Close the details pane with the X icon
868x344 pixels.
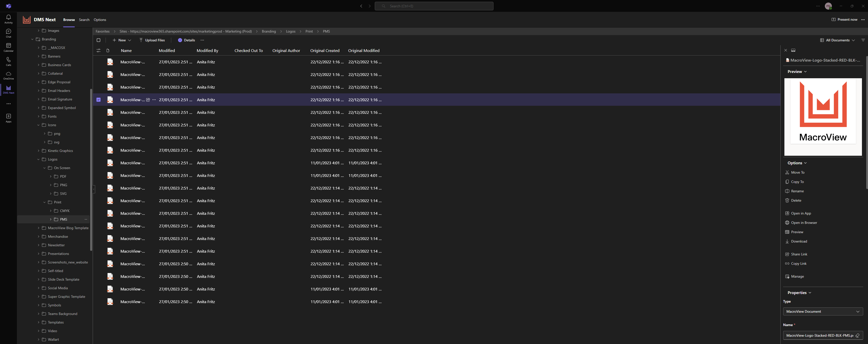pyautogui.click(x=785, y=50)
